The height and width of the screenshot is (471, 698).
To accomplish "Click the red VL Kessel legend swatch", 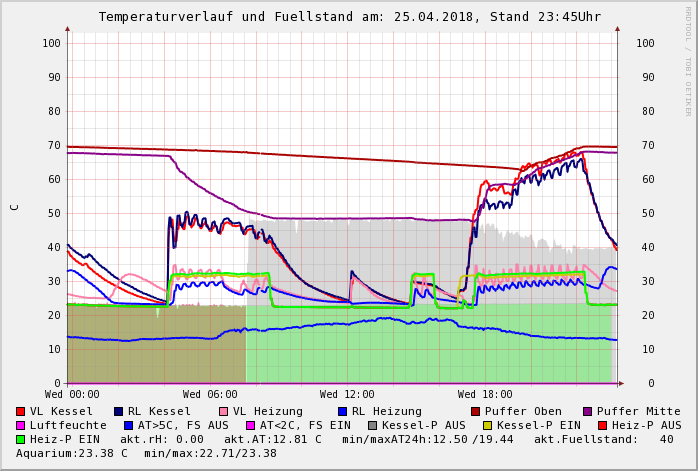I will coord(21,411).
